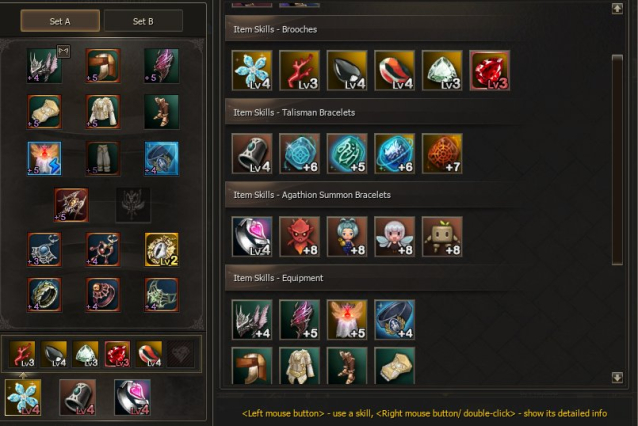Viewport: 638px width, 426px height.
Task: Expand the brooch jewel row with the small arrow
Action: point(23,375)
